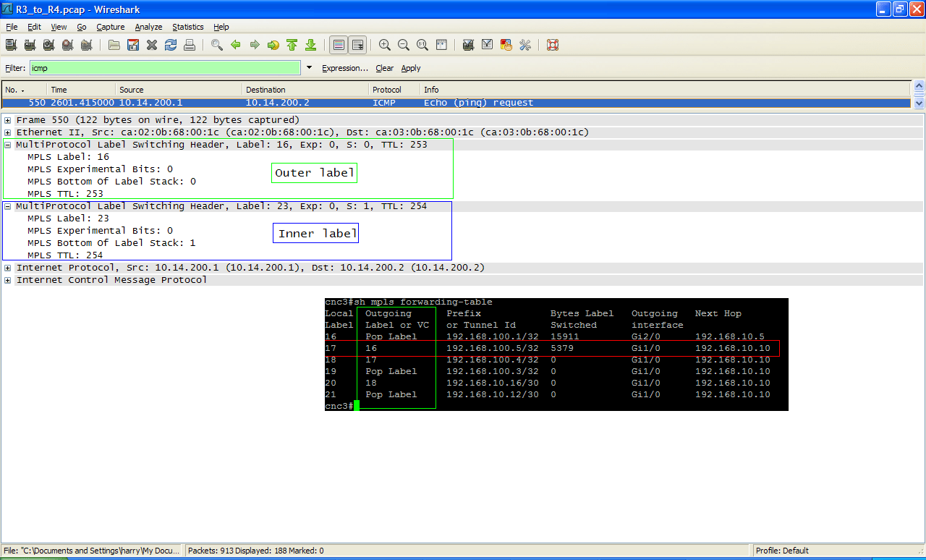
Task: Print packets using the printer icon
Action: pyautogui.click(x=190, y=45)
